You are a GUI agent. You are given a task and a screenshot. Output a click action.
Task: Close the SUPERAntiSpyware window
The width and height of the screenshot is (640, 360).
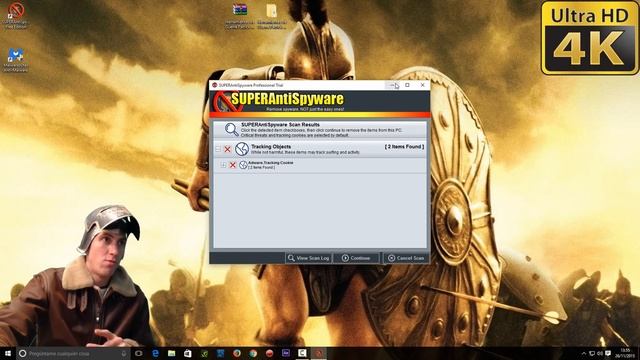click(x=422, y=85)
